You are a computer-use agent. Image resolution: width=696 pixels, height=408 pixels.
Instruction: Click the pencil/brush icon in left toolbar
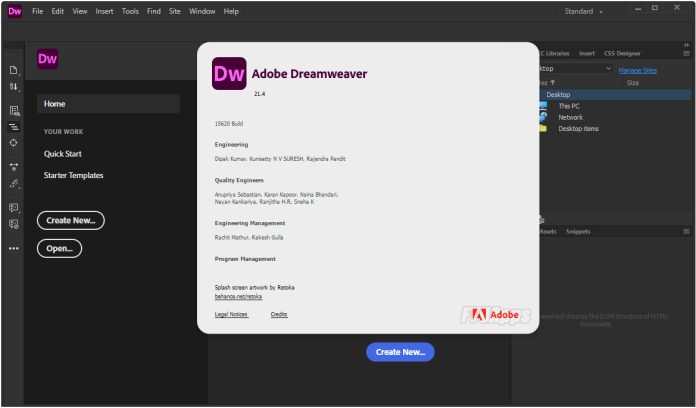pyautogui.click(x=14, y=183)
